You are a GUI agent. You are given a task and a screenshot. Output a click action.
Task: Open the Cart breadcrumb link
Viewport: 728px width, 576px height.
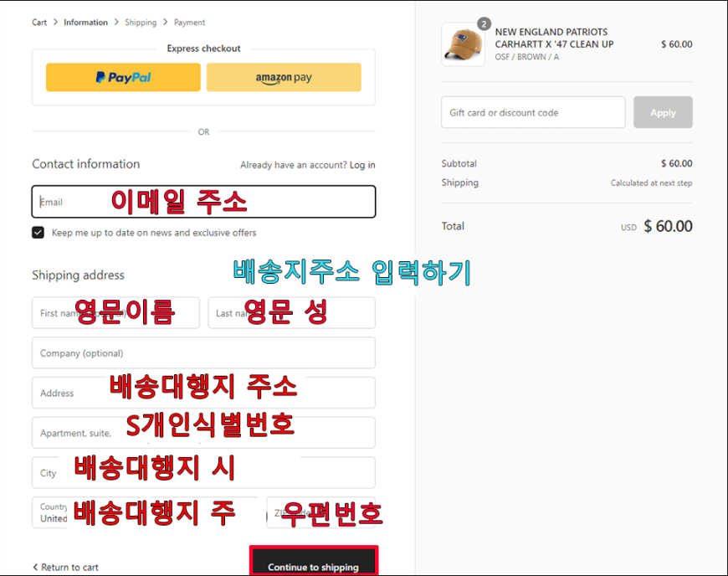point(39,23)
